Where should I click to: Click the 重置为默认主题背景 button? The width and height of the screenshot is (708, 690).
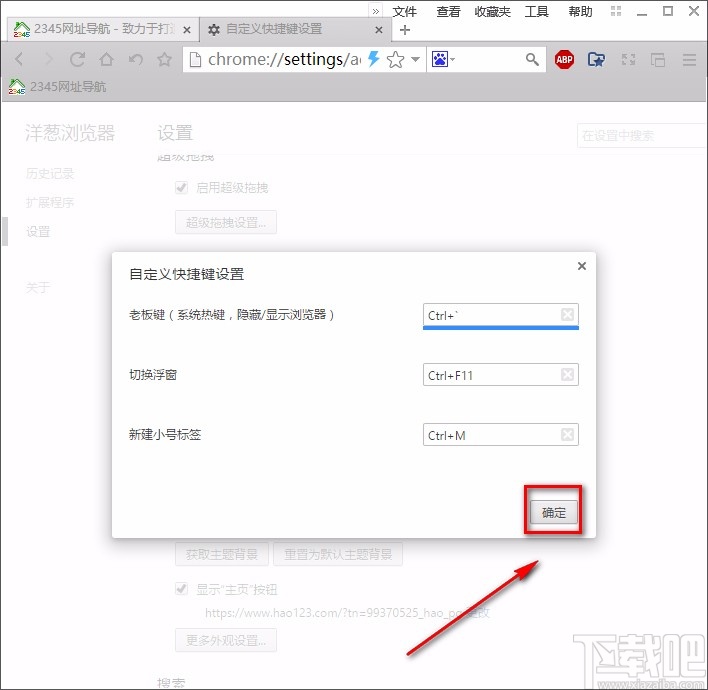(x=338, y=554)
